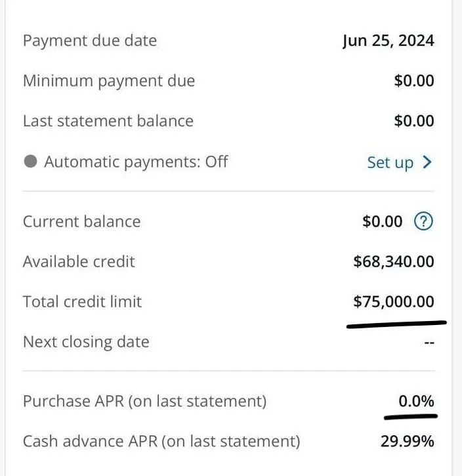The width and height of the screenshot is (462, 476).
Task: Click the Total credit limit label
Action: 82,301
